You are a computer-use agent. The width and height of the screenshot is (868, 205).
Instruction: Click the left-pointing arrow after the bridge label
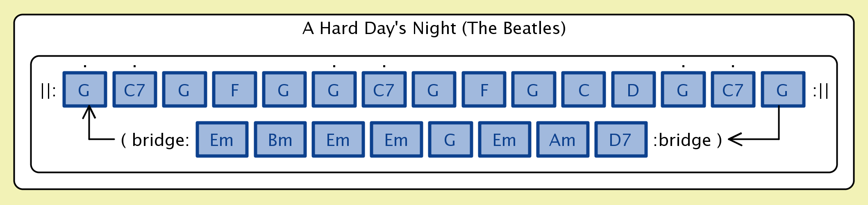point(736,139)
